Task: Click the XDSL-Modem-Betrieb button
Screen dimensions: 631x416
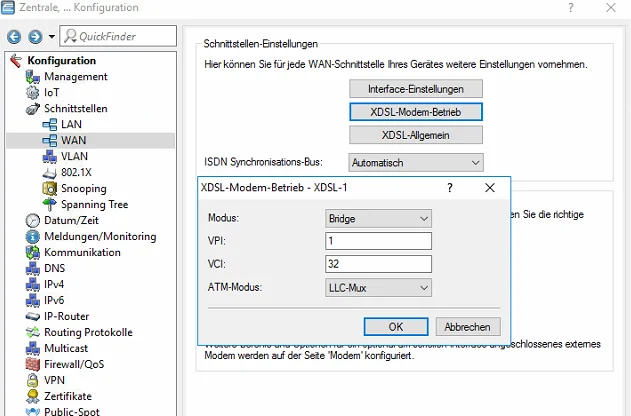Action: [416, 112]
